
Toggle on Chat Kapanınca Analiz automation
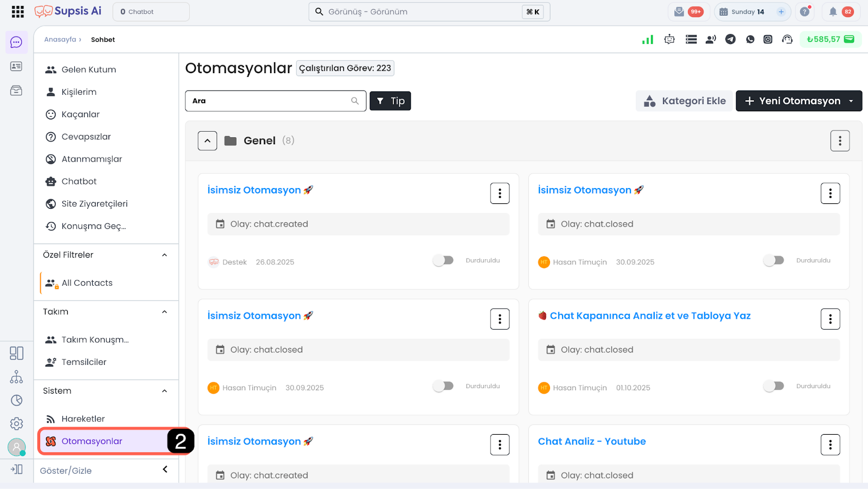pyautogui.click(x=774, y=386)
